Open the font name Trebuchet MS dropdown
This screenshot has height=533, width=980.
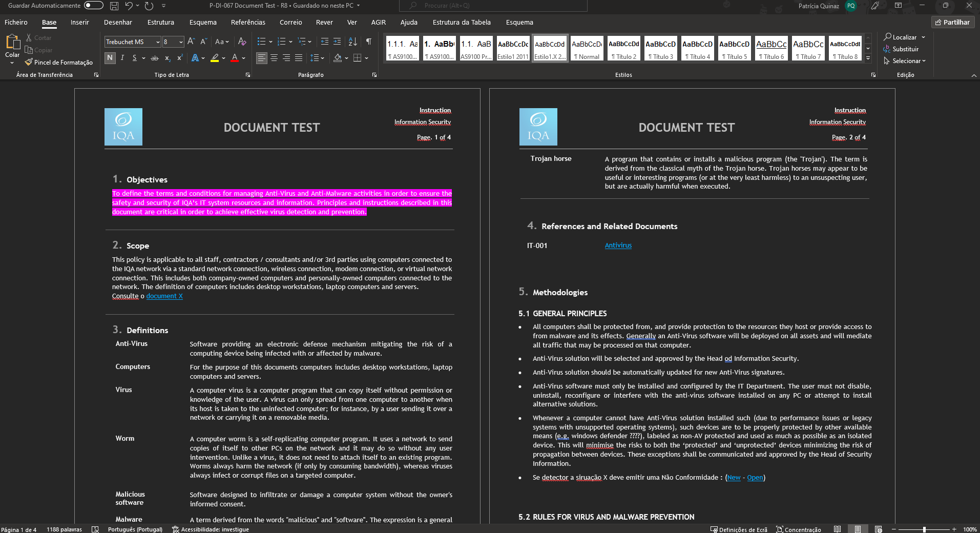coord(158,42)
